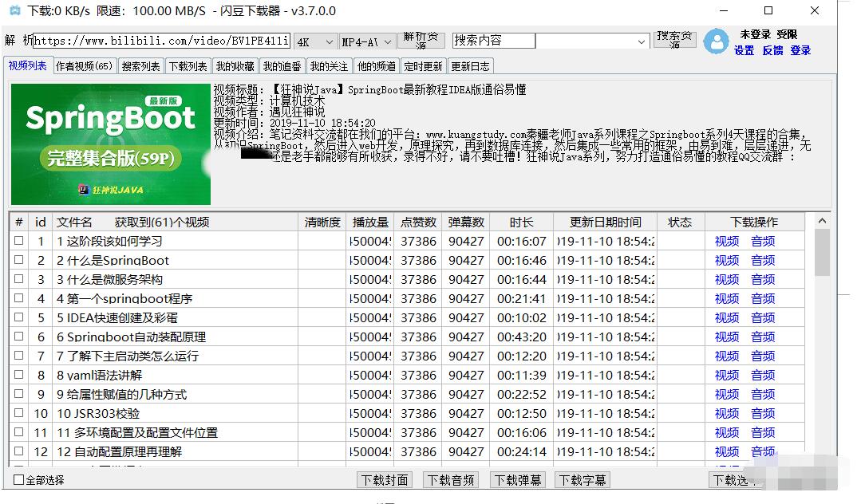Tick checkbox for row 2 什么是SpringBoot
Image resolution: width=857 pixels, height=504 pixels.
pos(19,259)
